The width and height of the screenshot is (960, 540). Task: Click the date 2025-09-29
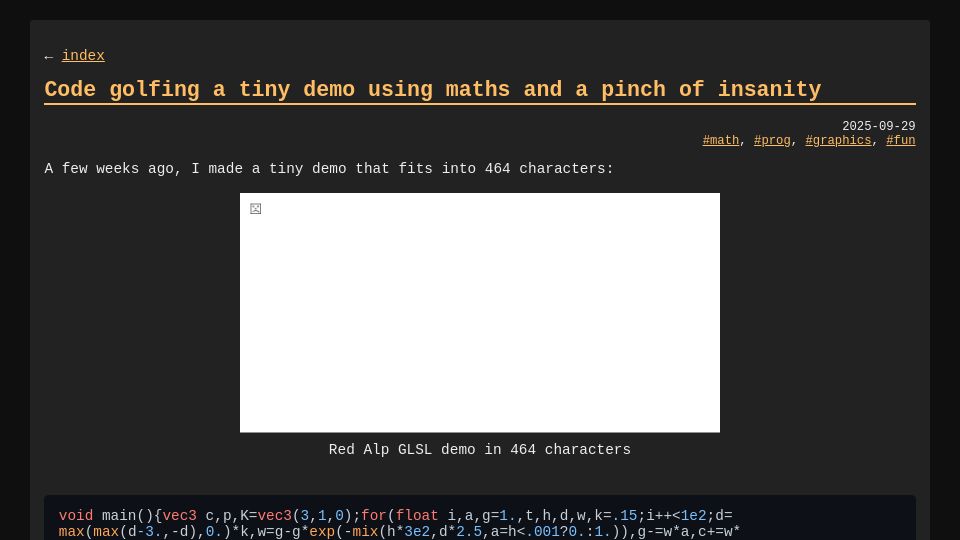[879, 126]
